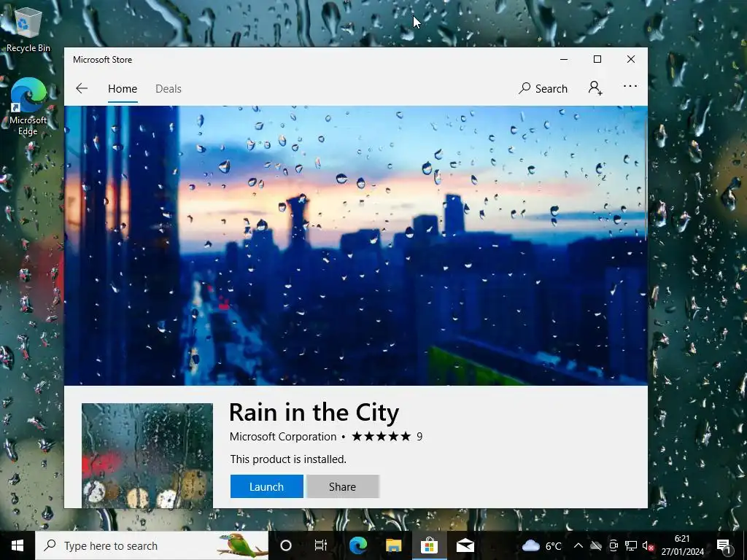The width and height of the screenshot is (747, 560).
Task: Click the muted volume tray icon
Action: coord(648,546)
